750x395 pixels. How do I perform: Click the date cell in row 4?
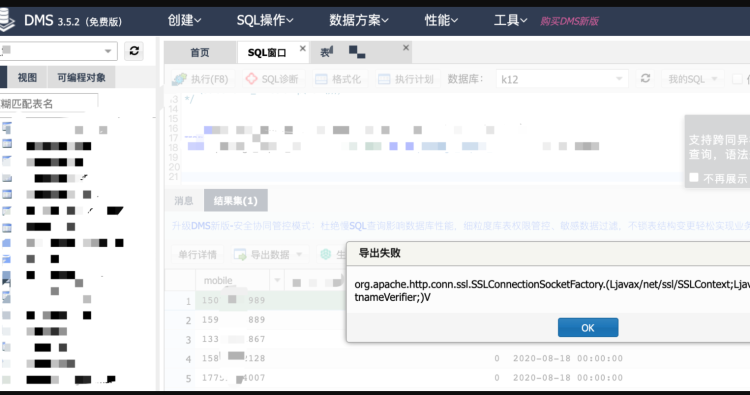point(568,358)
